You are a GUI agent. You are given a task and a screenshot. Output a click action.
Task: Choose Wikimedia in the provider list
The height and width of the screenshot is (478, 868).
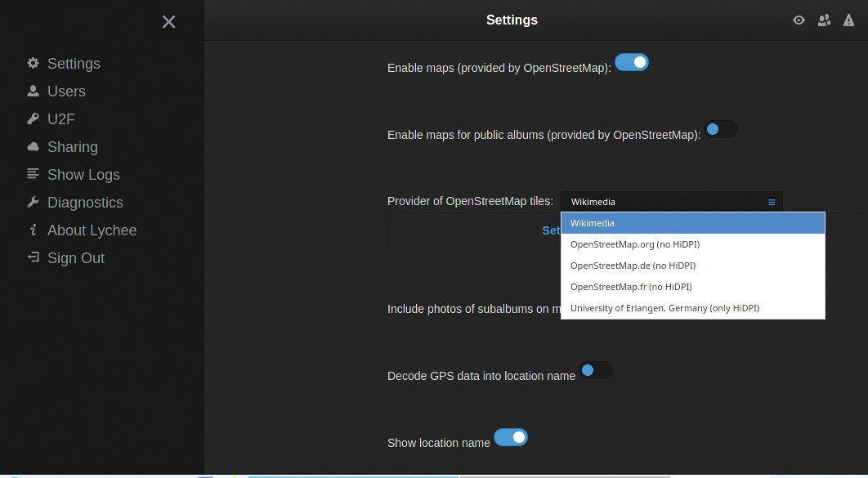pyautogui.click(x=692, y=223)
